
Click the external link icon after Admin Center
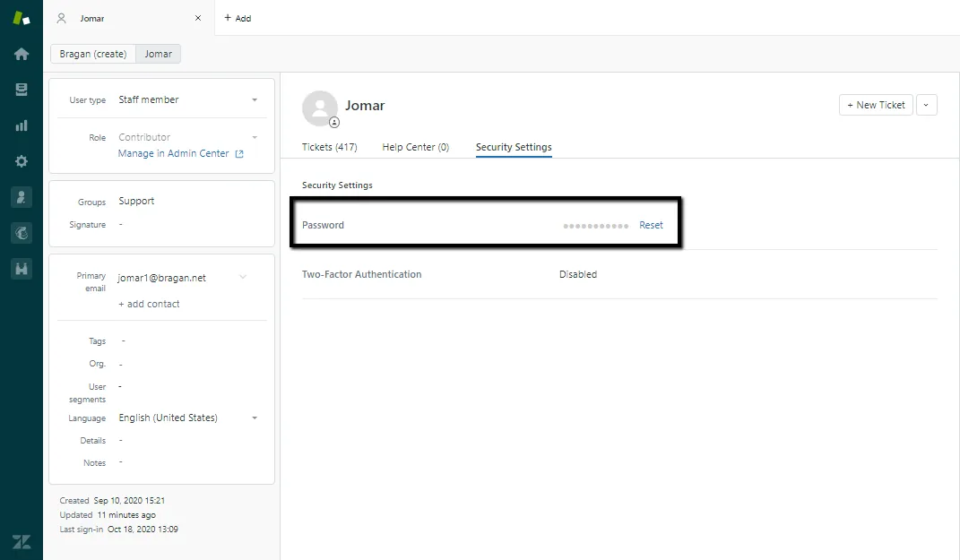[239, 153]
